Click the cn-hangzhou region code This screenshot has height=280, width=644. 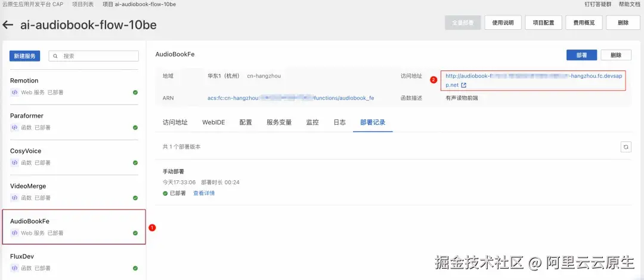click(x=264, y=76)
